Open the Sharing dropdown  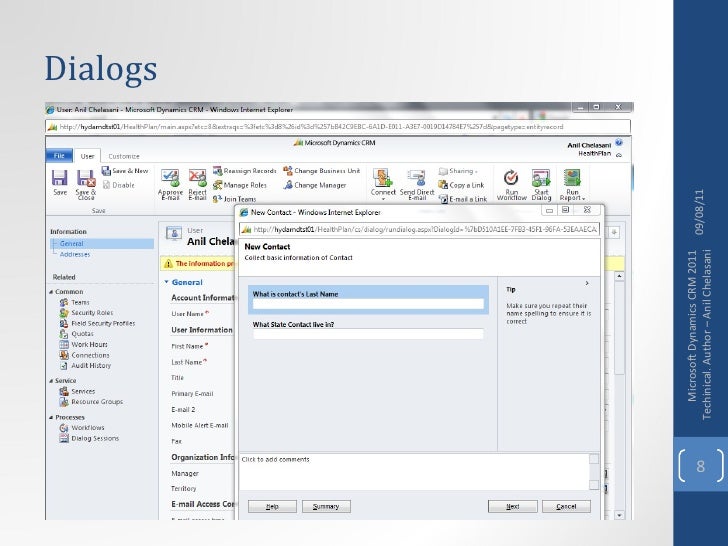(458, 171)
